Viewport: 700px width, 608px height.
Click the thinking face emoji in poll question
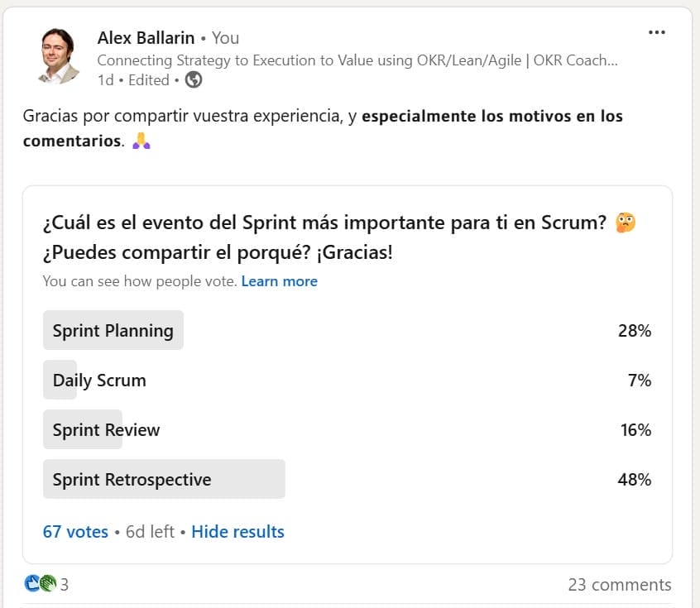626,223
